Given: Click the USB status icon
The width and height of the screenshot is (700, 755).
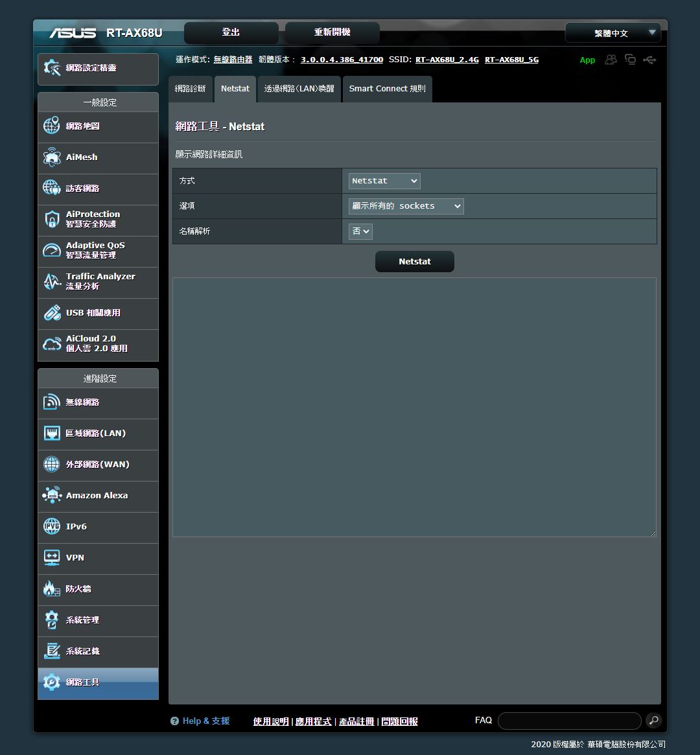Looking at the screenshot, I should [x=649, y=60].
